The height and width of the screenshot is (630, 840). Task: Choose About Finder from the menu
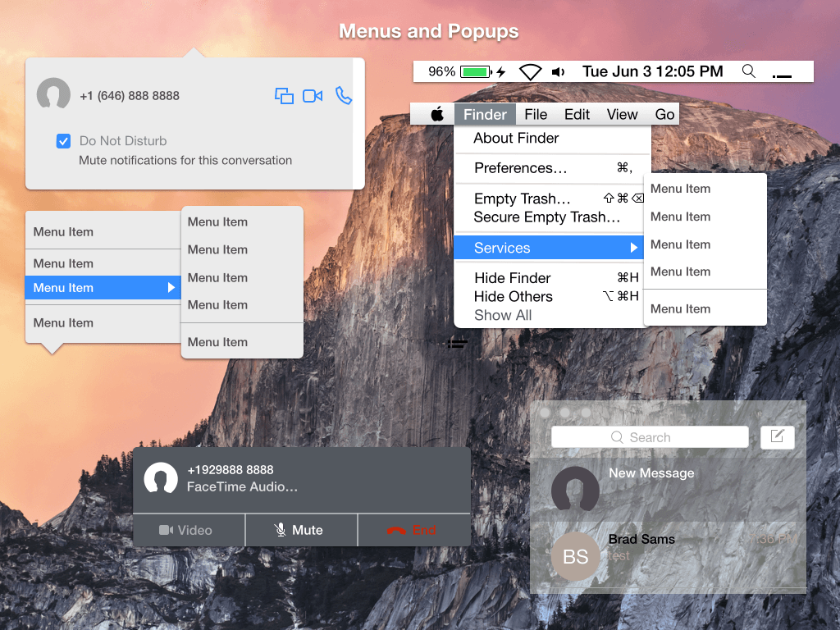[x=552, y=138]
